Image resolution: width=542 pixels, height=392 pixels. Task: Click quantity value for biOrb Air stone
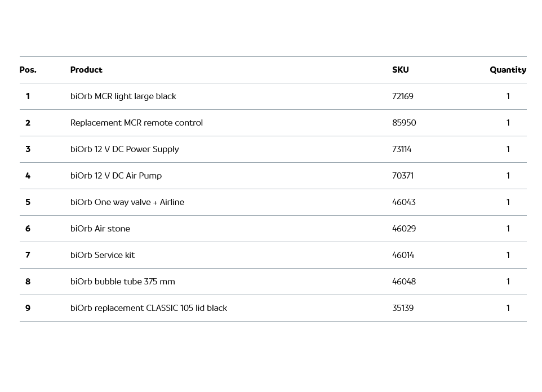coord(508,229)
